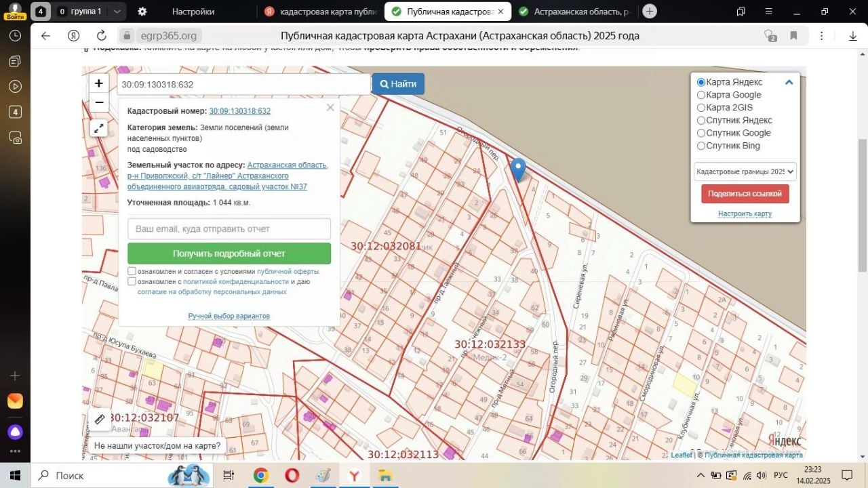
Task: Check the privacy policy consent checkbox
Action: pos(132,281)
